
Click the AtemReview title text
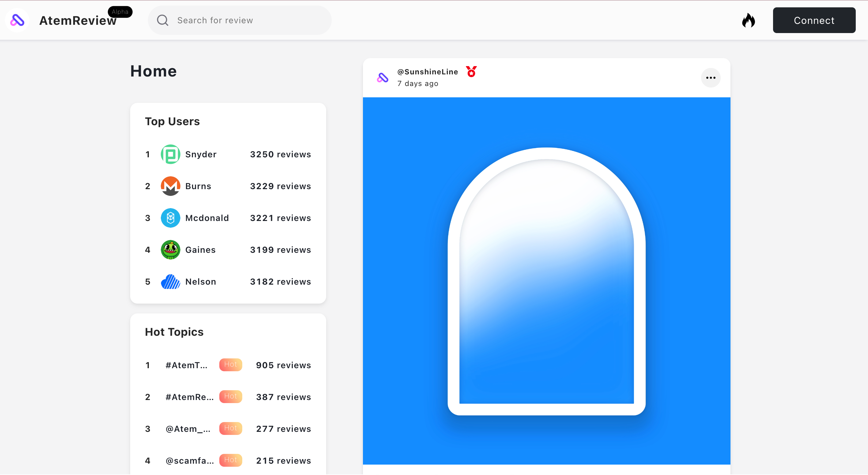click(x=78, y=21)
